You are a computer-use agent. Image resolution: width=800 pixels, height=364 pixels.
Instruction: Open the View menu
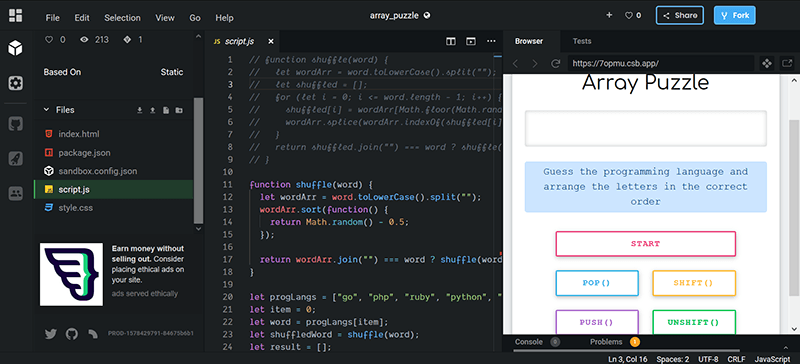[x=165, y=18]
